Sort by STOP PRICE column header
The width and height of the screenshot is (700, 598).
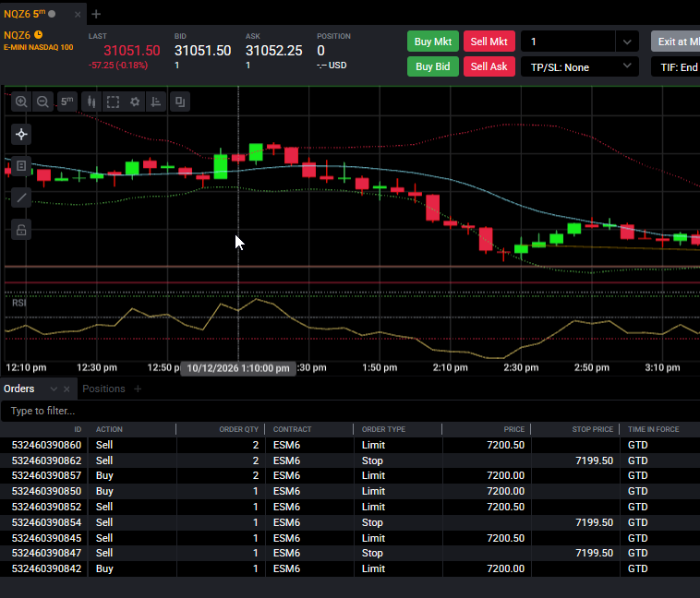click(592, 429)
